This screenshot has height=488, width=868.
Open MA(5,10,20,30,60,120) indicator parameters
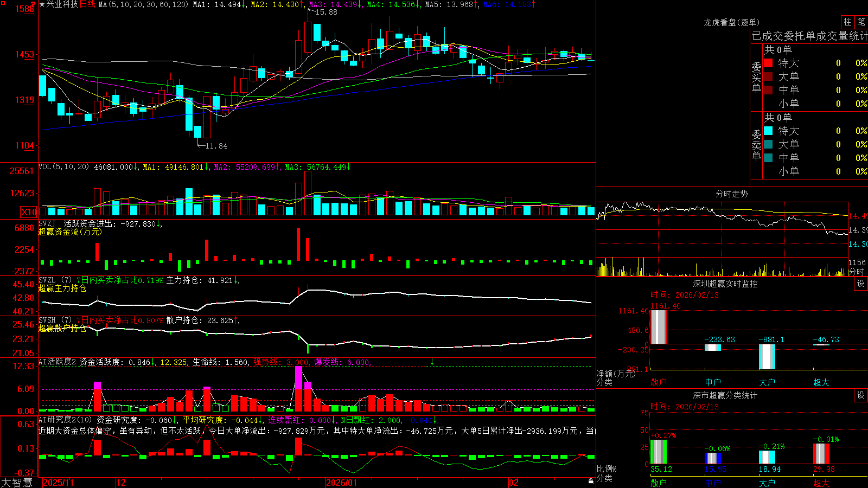tap(143, 4)
